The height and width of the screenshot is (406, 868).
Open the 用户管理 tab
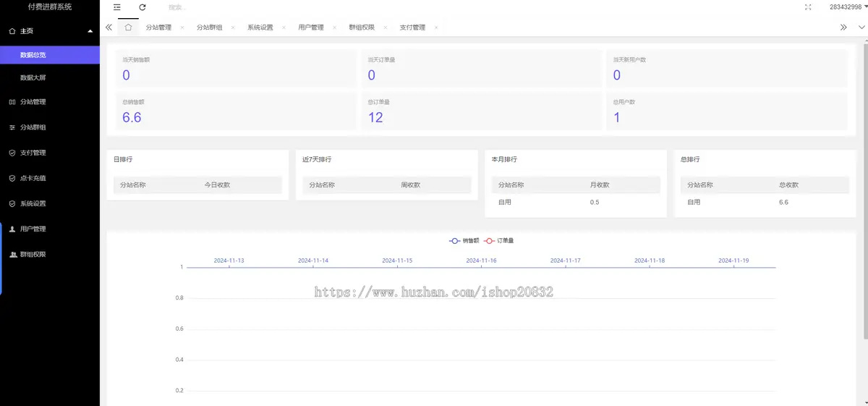(x=311, y=28)
